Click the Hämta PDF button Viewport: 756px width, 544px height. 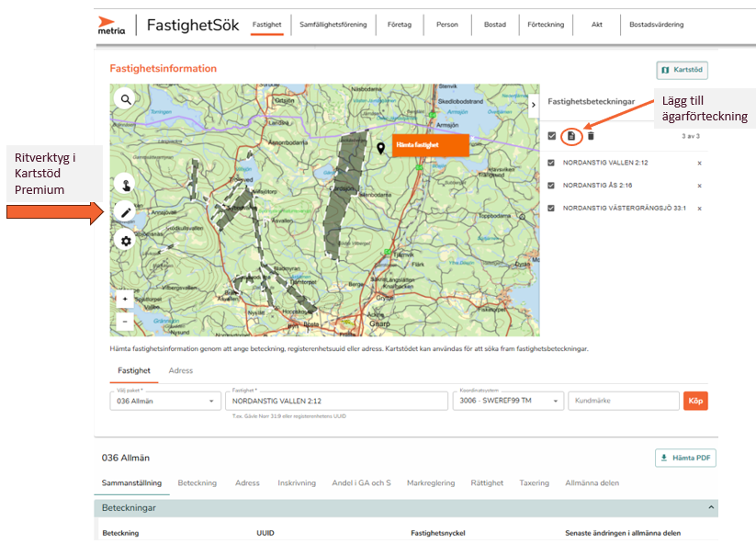685,458
